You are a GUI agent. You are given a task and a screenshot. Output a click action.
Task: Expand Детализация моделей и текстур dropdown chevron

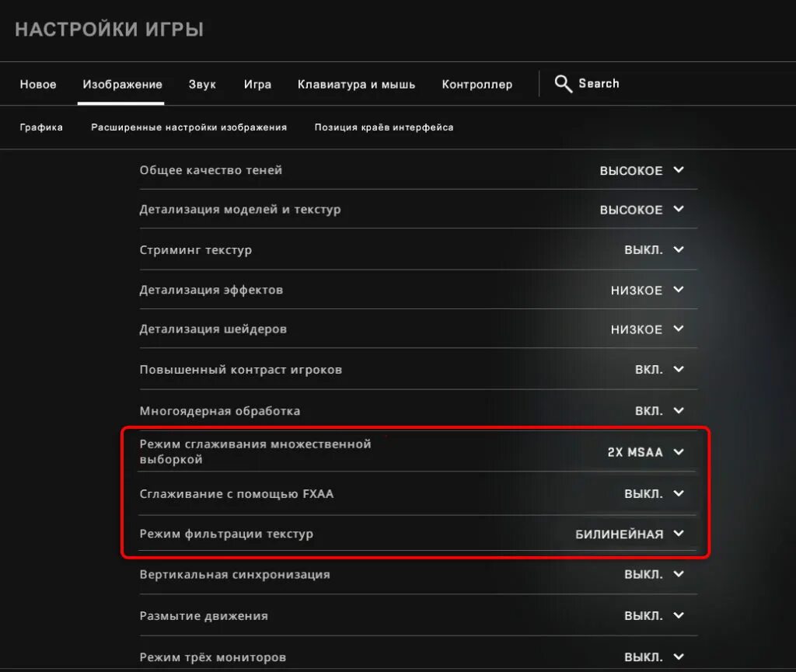coord(679,209)
